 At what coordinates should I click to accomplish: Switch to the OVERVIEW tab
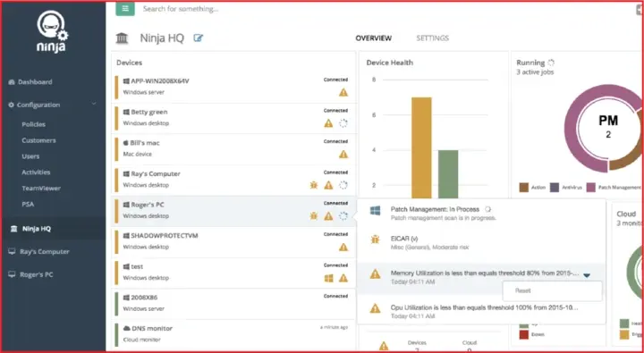(x=373, y=38)
